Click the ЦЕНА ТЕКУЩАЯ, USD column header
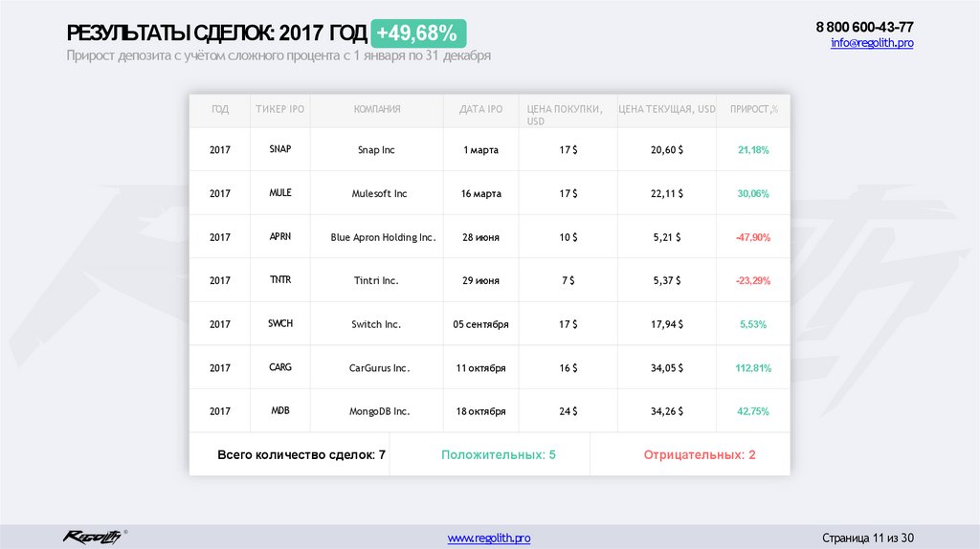 [x=667, y=109]
